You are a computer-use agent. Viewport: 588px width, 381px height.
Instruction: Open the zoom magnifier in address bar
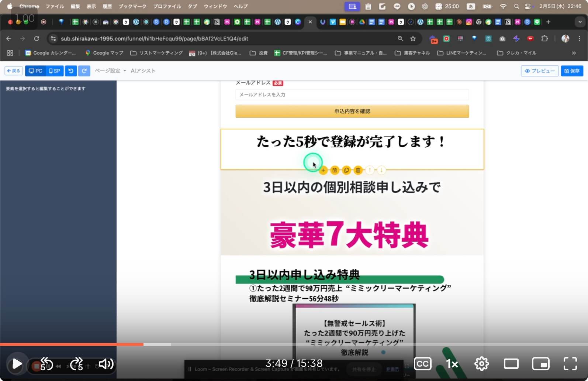pyautogui.click(x=400, y=38)
